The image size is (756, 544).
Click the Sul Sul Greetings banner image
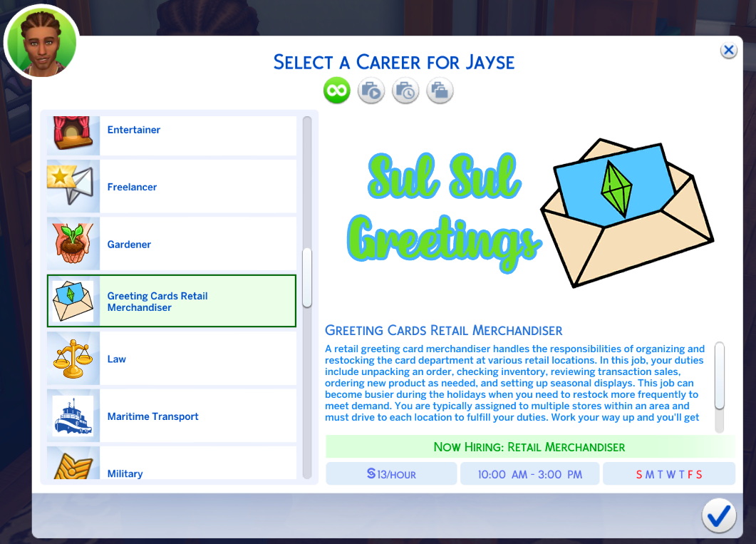pyautogui.click(x=529, y=212)
